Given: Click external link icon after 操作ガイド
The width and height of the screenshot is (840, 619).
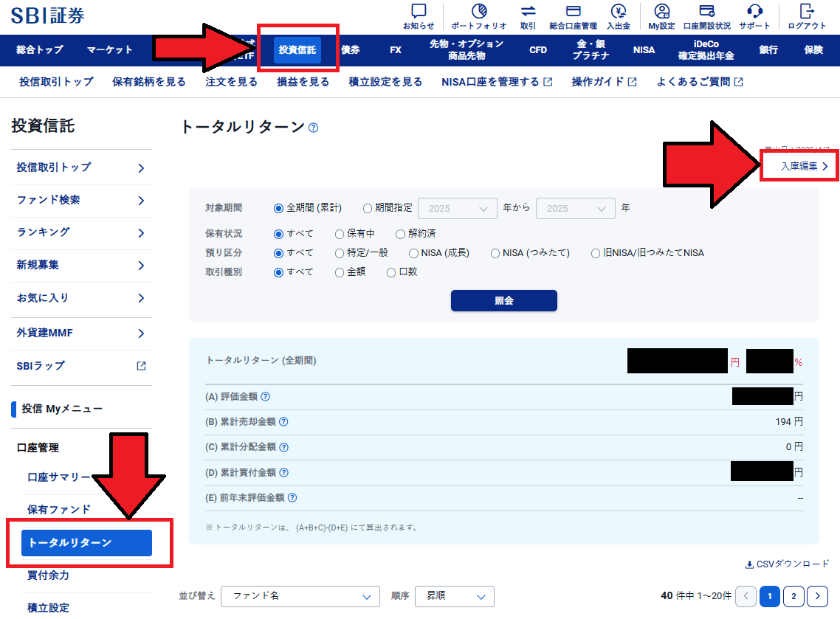Looking at the screenshot, I should click(632, 82).
